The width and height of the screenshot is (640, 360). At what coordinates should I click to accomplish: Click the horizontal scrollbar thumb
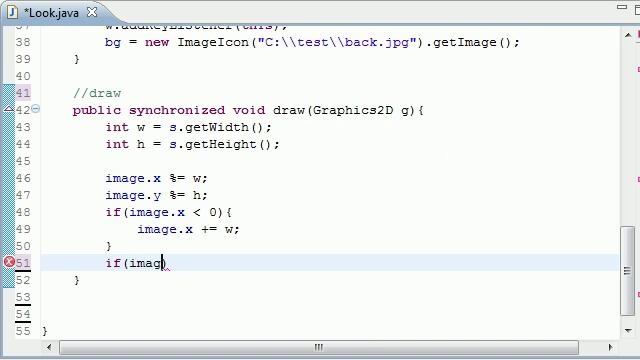pyautogui.click(x=319, y=348)
